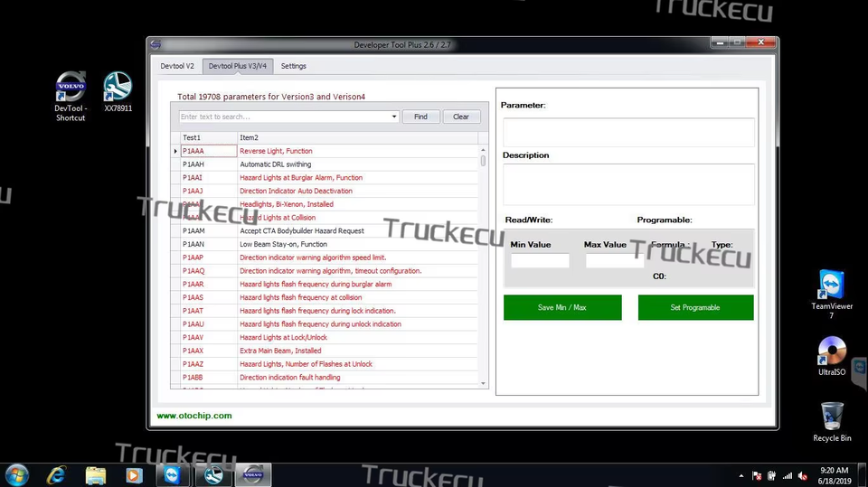Viewport: 868px width, 487px height.
Task: Open the DevTool Shortcut desktop icon
Action: (71, 96)
